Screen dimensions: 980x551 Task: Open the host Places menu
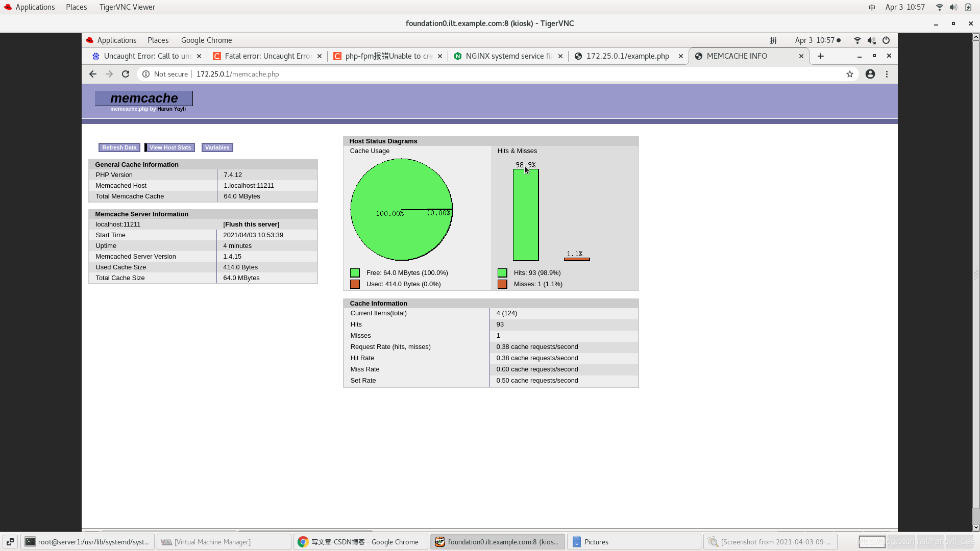(77, 7)
